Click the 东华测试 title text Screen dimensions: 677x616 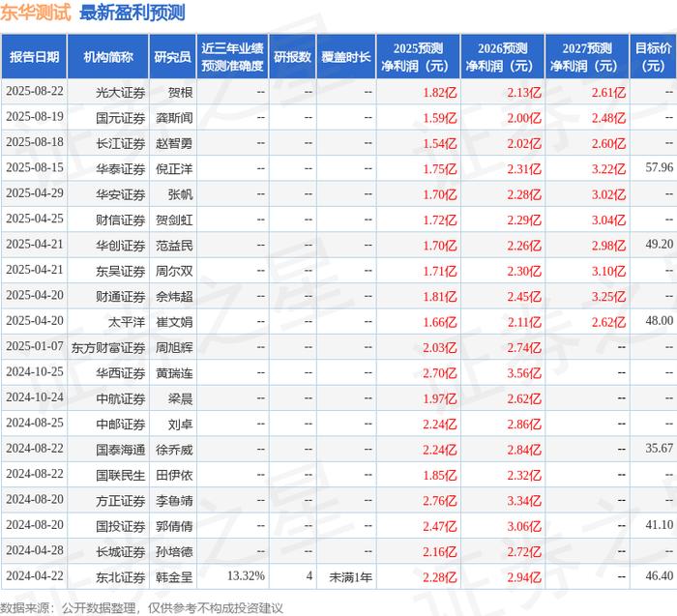36,12
